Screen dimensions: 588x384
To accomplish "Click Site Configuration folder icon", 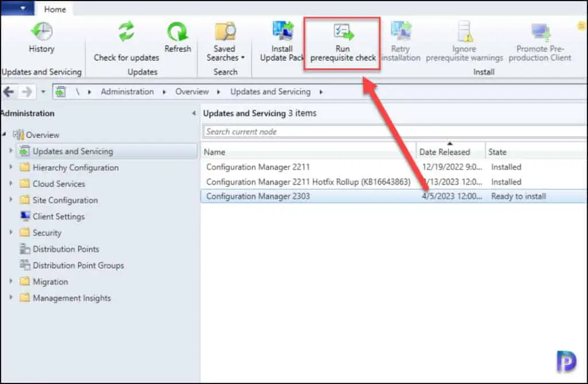I will coord(25,199).
